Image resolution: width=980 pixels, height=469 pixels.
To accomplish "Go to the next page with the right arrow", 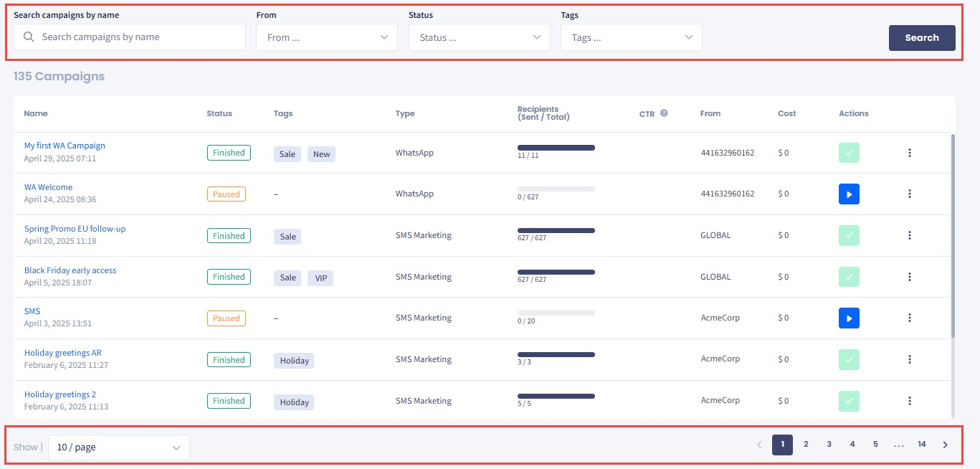I will click(x=945, y=445).
